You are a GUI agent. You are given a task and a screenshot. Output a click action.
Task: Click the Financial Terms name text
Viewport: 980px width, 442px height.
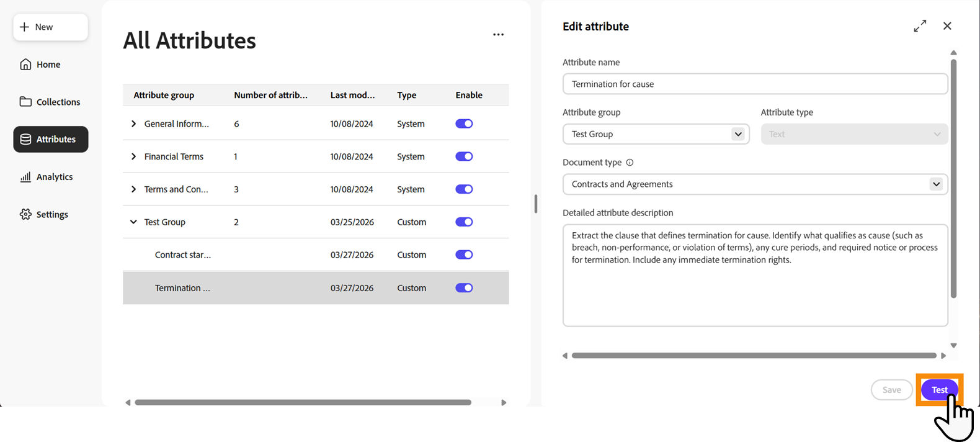(174, 156)
